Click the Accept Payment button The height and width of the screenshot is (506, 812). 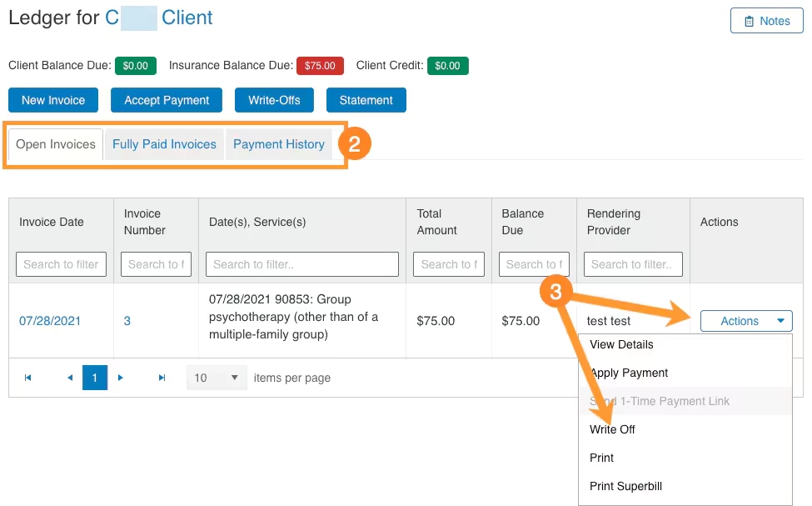(x=167, y=100)
